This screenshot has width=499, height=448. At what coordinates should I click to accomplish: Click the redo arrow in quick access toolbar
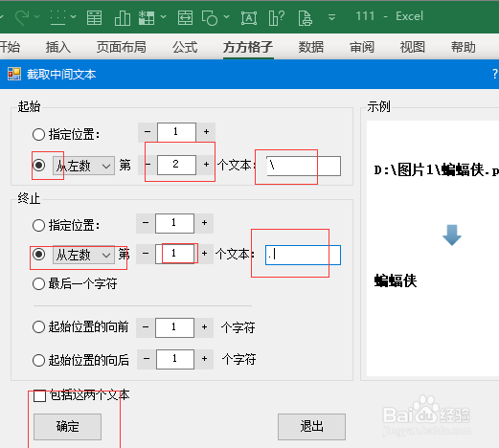(22, 16)
